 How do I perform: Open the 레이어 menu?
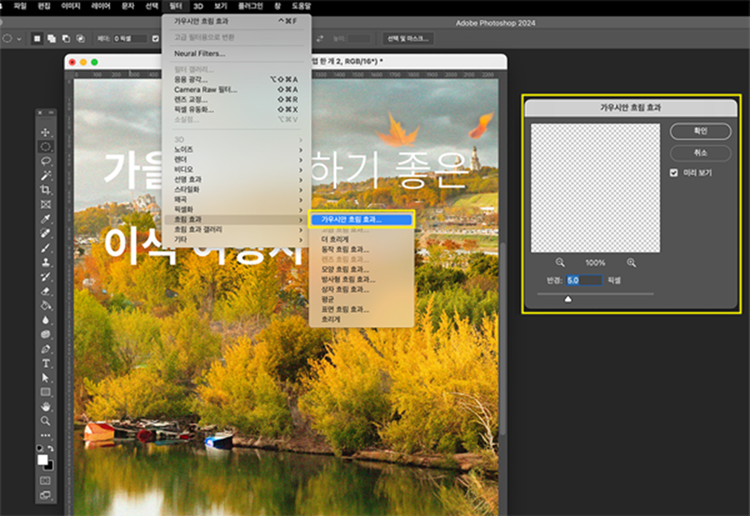100,6
